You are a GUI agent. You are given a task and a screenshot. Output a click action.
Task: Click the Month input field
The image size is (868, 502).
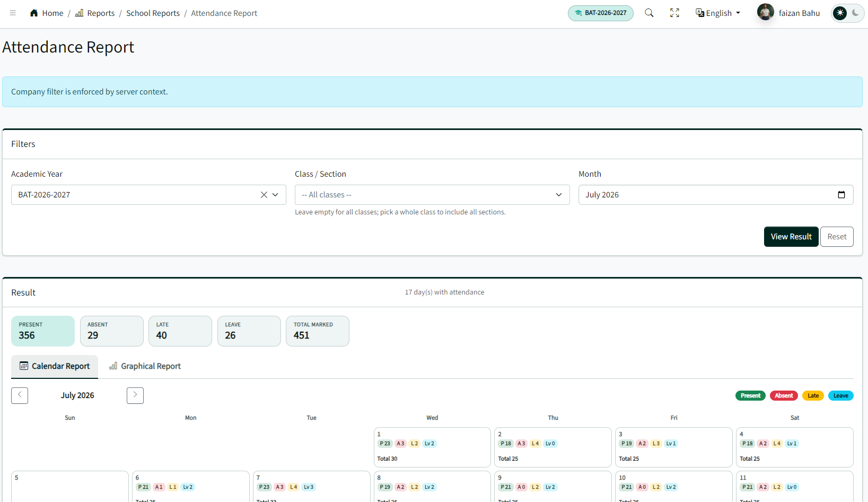716,195
